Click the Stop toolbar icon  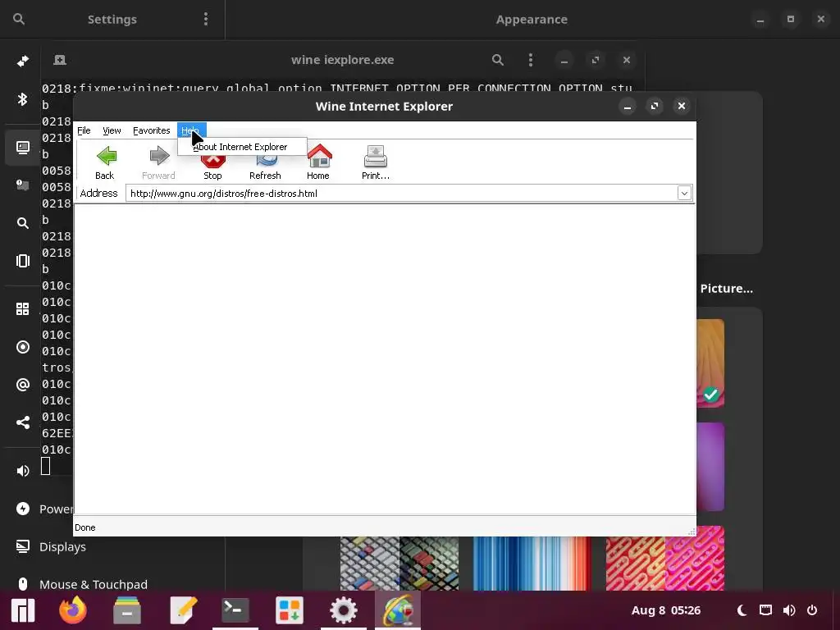tap(212, 161)
